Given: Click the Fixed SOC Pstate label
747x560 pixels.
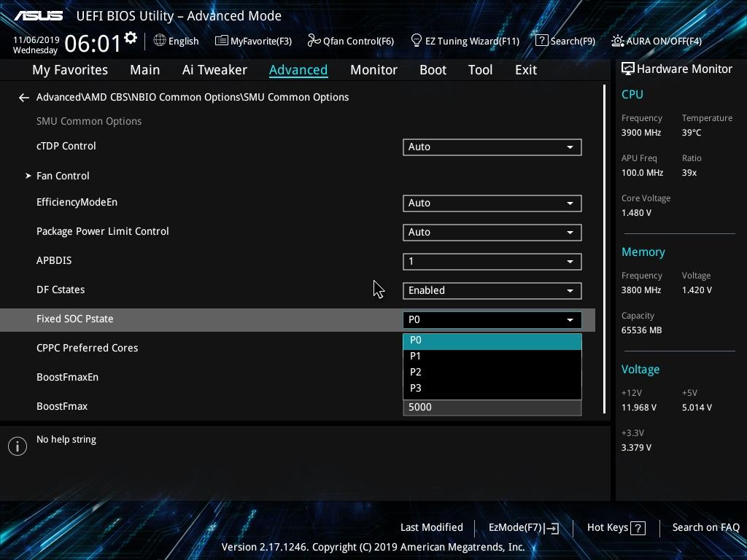Looking at the screenshot, I should tap(75, 319).
